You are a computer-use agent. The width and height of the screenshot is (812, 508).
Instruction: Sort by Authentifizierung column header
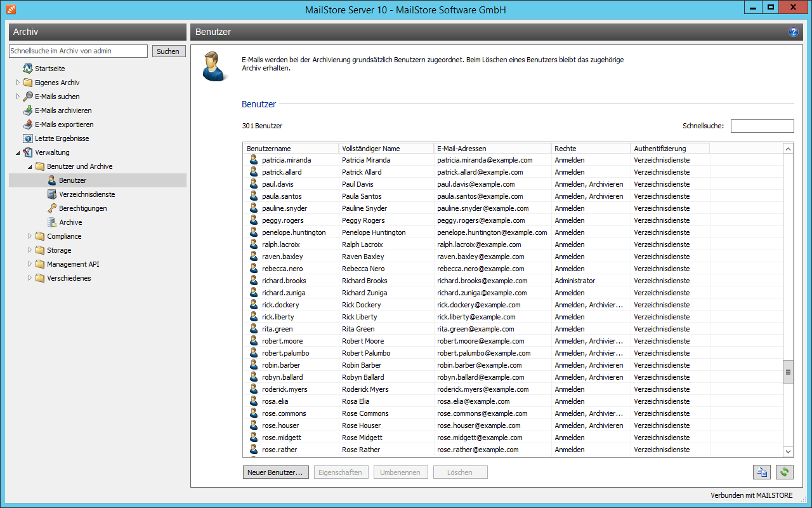[x=670, y=149]
